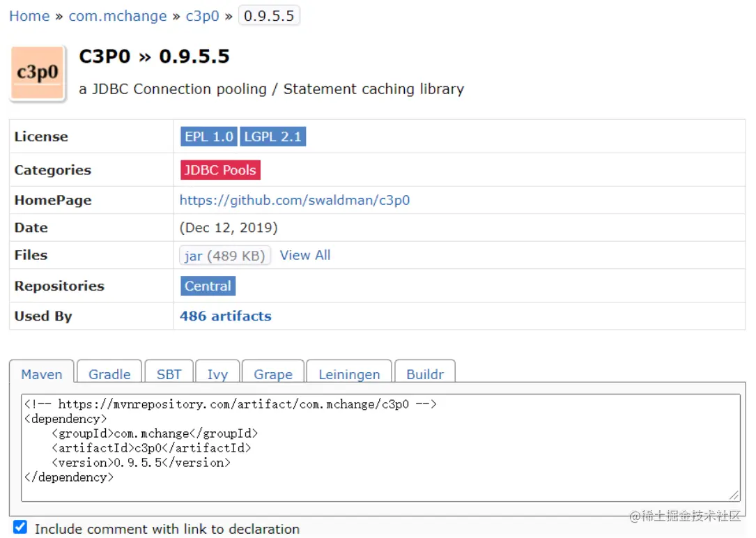Click View All files link

click(305, 255)
